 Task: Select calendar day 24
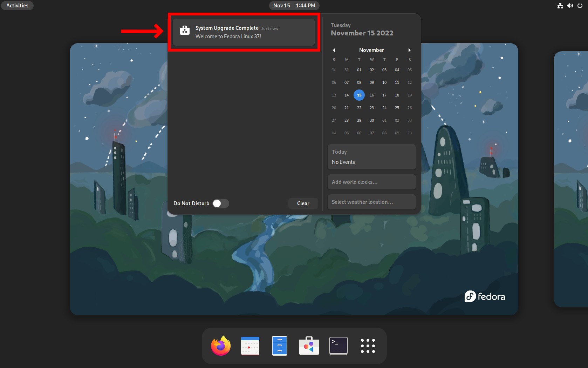coord(384,108)
